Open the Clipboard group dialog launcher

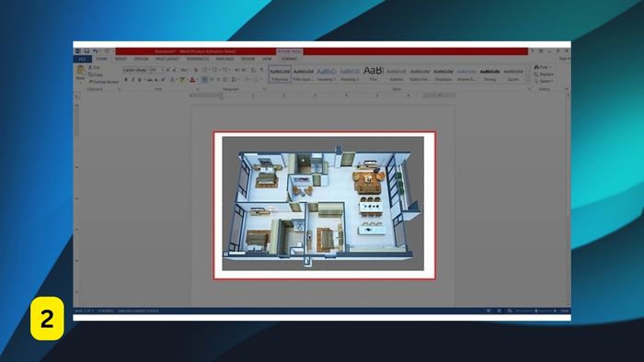tap(119, 89)
